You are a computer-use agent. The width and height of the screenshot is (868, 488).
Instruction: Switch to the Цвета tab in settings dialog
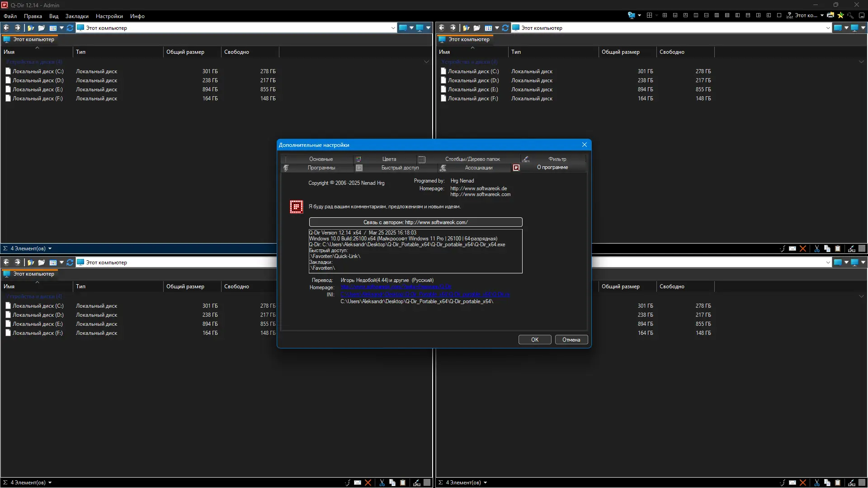389,159
